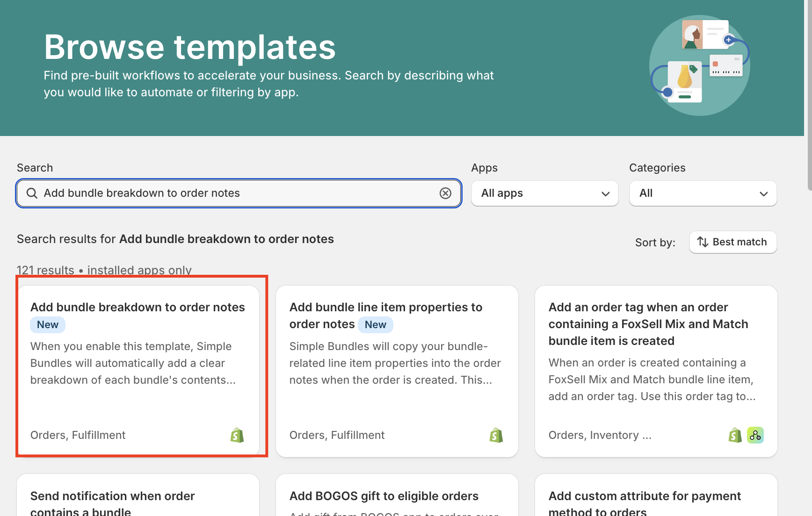Image resolution: width=812 pixels, height=516 pixels.
Task: Expand the Categories All dropdown
Action: pyautogui.click(x=703, y=193)
